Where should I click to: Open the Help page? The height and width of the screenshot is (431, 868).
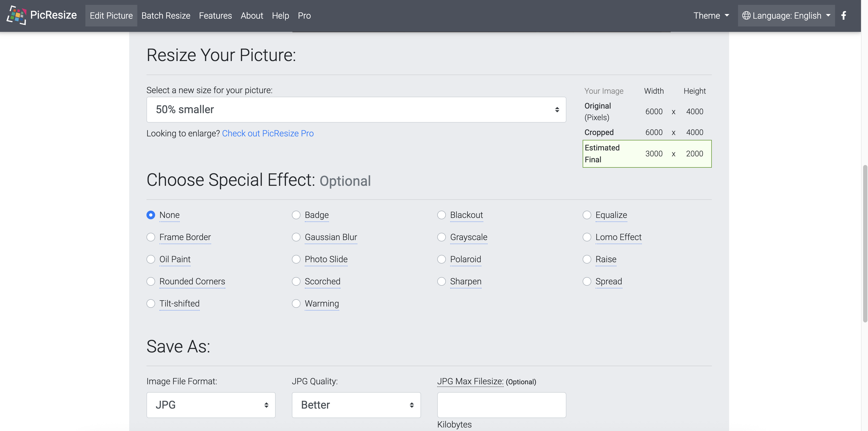280,15
